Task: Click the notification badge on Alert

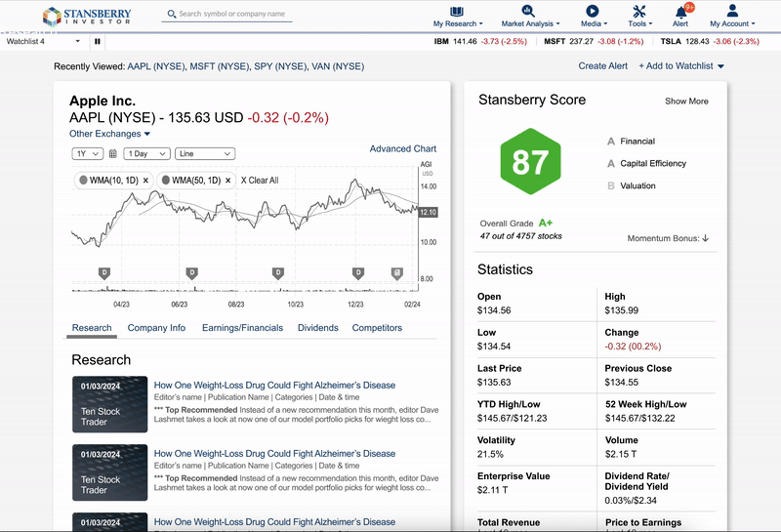Action: click(689, 7)
